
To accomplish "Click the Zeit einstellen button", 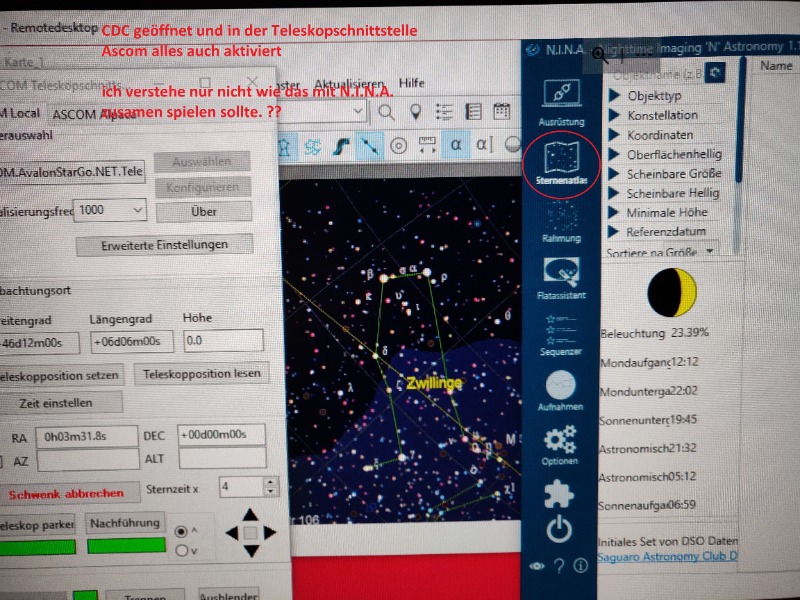I will 60,403.
